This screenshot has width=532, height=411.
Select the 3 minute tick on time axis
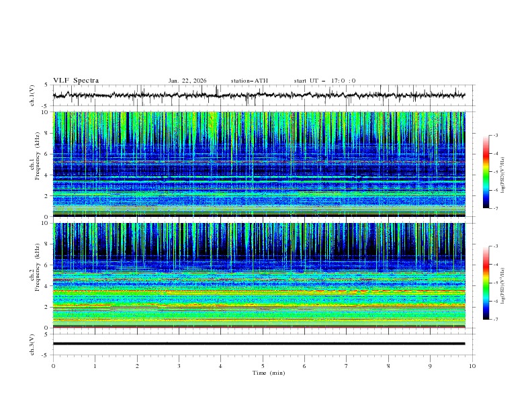(x=179, y=366)
